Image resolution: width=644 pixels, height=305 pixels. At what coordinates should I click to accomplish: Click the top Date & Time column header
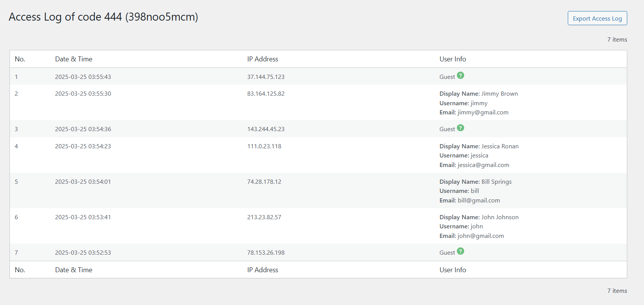(74, 59)
